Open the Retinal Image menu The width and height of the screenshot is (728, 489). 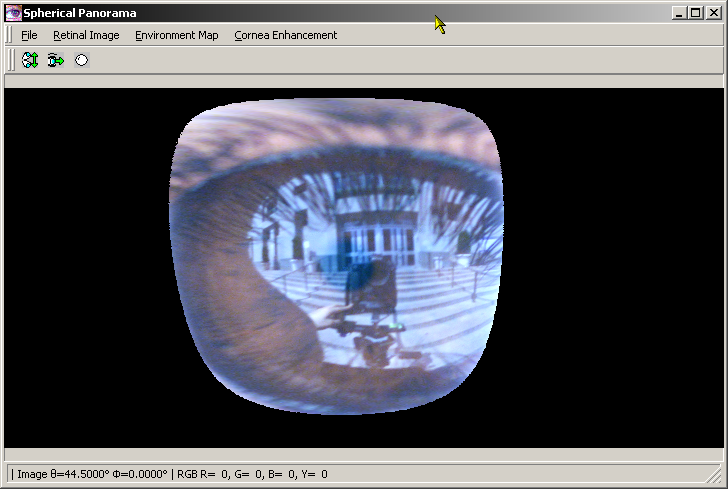[86, 35]
